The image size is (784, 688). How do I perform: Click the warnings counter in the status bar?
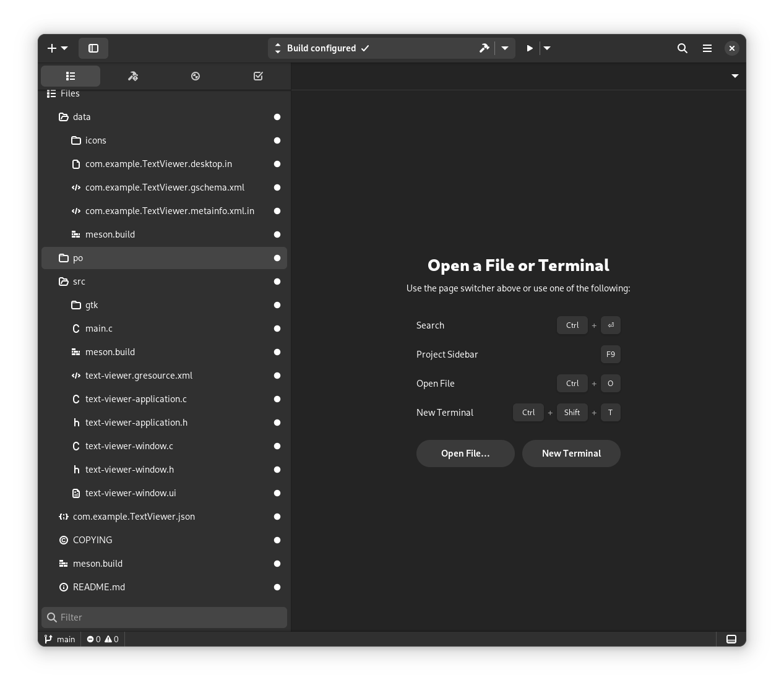tap(111, 639)
